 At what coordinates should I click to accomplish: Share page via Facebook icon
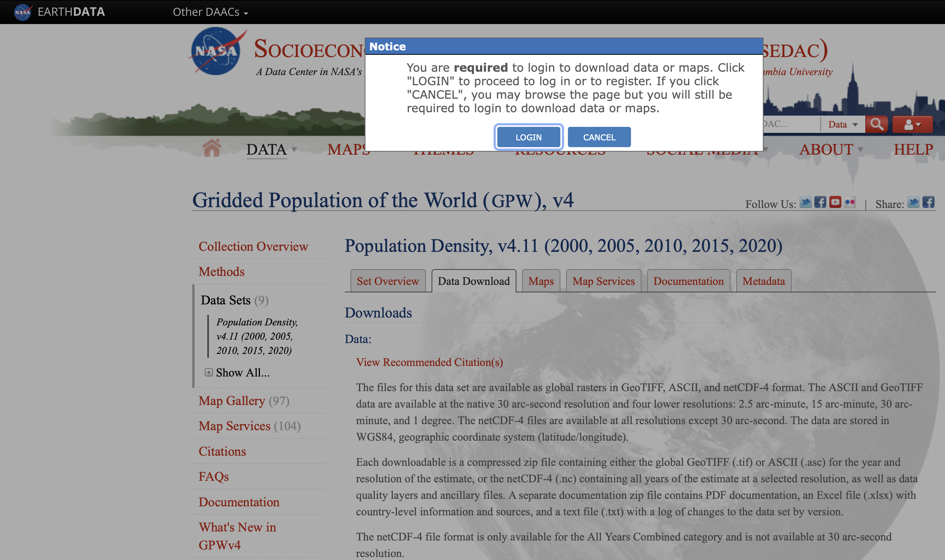928,203
